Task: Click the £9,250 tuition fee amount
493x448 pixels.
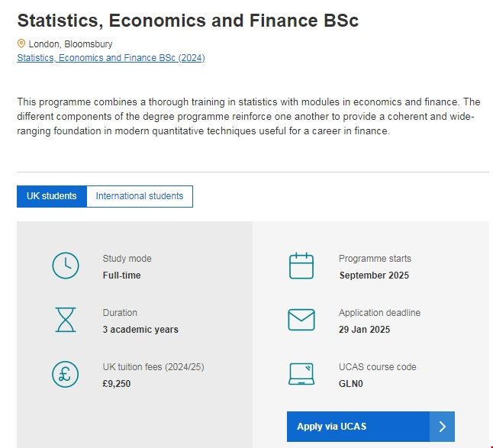Action: pos(117,384)
